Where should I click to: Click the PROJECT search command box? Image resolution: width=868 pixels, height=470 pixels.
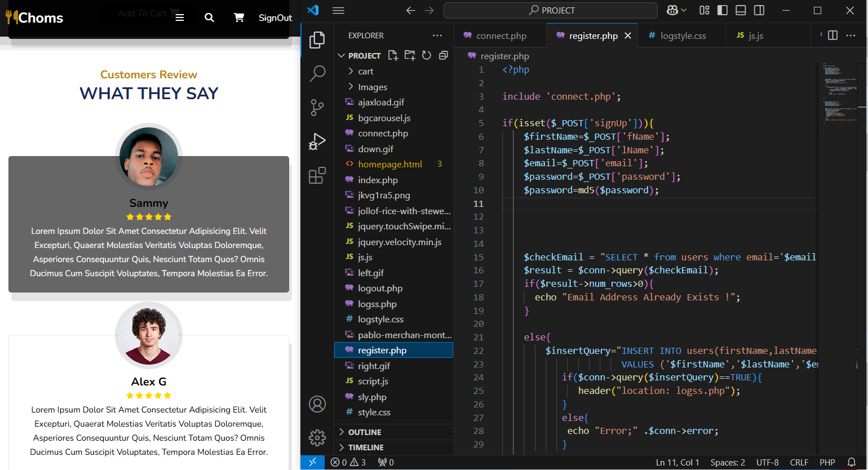[x=551, y=10]
